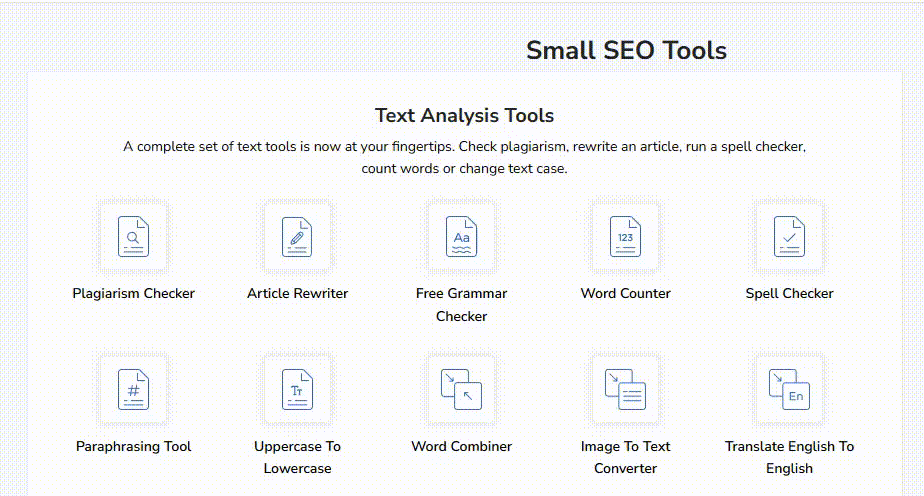Select the Free Grammar Checker Aa icon
Image resolution: width=924 pixels, height=496 pixels.
pos(461,236)
